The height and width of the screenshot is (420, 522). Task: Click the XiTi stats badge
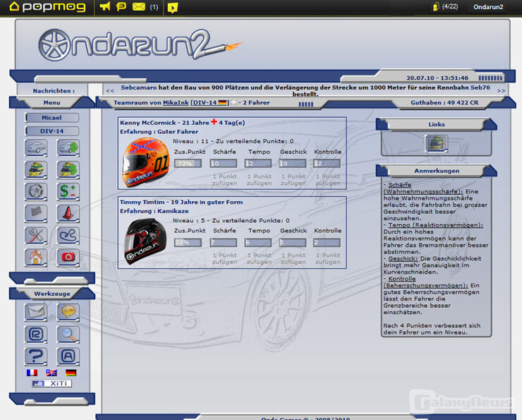(51, 383)
